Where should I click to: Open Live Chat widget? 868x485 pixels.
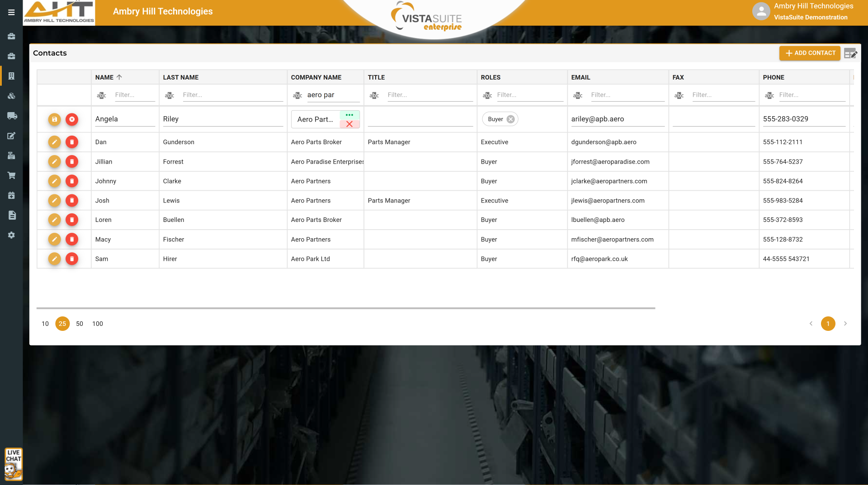pos(13,464)
